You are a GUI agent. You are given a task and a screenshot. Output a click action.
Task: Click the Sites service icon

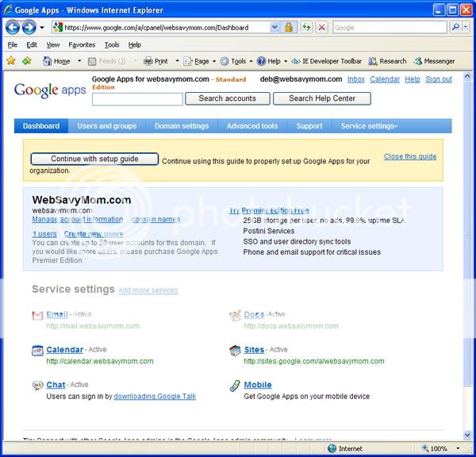(235, 350)
